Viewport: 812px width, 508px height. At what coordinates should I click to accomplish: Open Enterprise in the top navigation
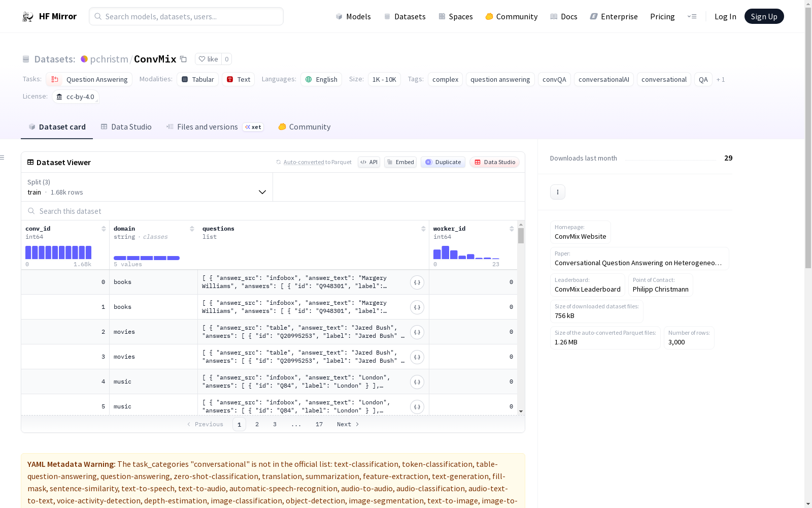614,17
